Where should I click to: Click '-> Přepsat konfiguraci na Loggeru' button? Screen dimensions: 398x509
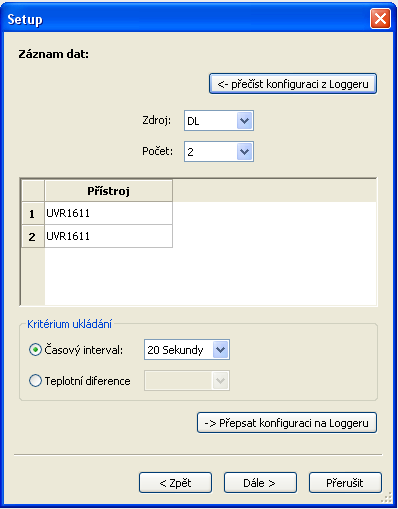(x=287, y=423)
